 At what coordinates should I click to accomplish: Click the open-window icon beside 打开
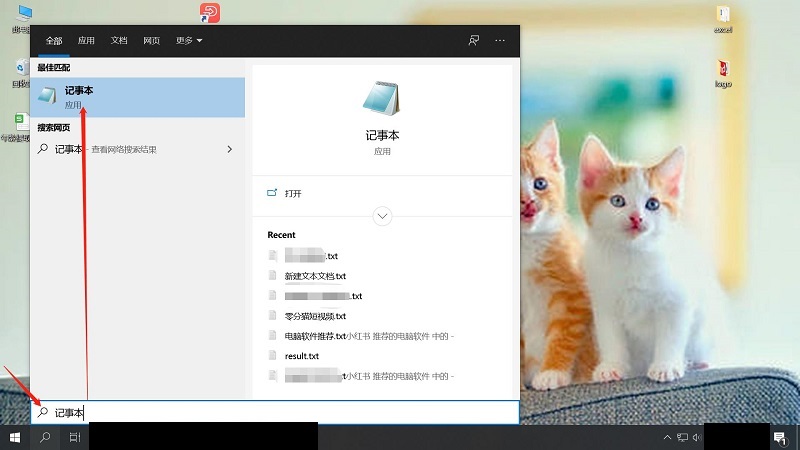(272, 193)
